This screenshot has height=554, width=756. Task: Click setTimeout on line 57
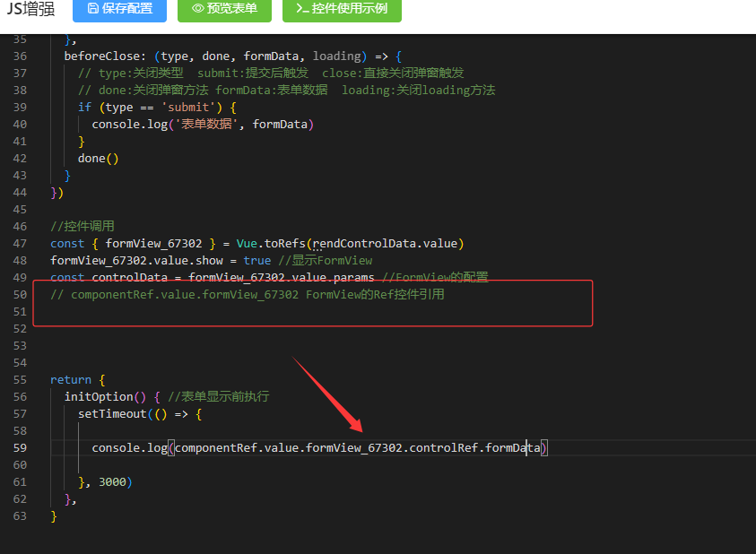click(x=112, y=413)
